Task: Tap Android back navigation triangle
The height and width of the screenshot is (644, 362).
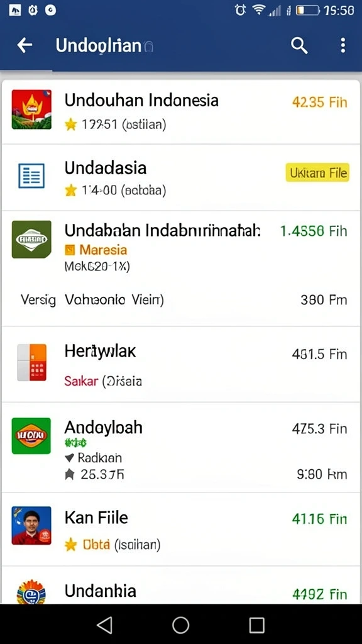Action: tap(105, 625)
